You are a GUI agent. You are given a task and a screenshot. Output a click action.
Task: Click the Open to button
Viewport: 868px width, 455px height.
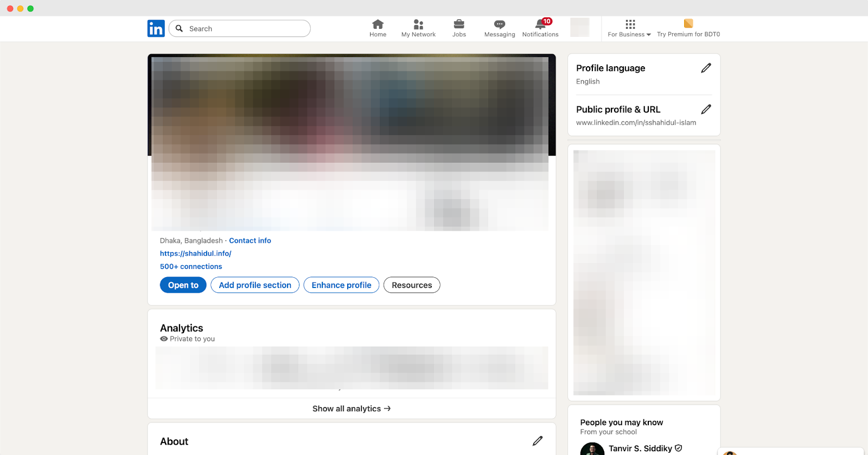[183, 285]
